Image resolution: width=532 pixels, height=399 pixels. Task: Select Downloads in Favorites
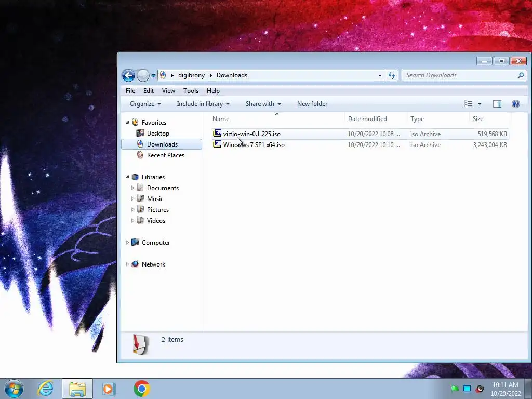click(x=162, y=144)
